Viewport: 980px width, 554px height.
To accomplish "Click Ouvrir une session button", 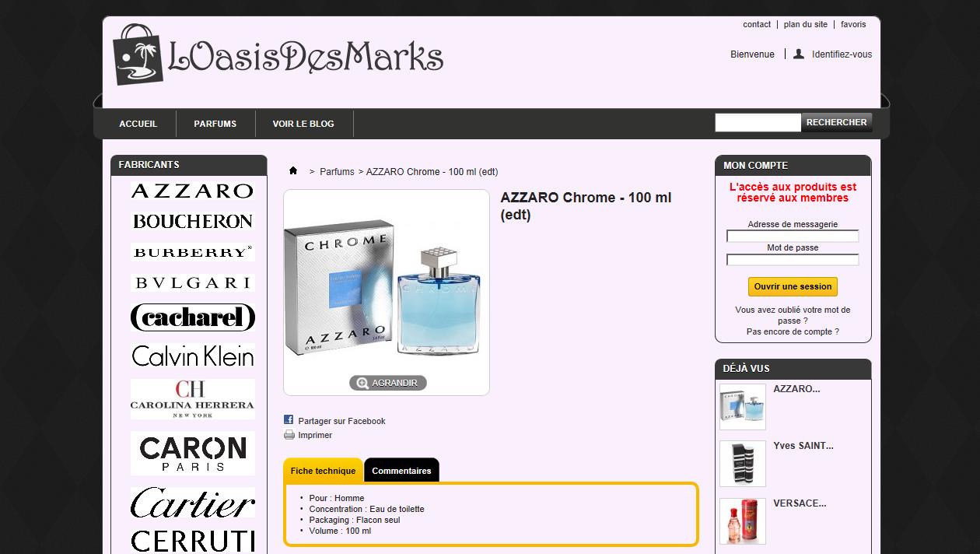I will click(793, 286).
